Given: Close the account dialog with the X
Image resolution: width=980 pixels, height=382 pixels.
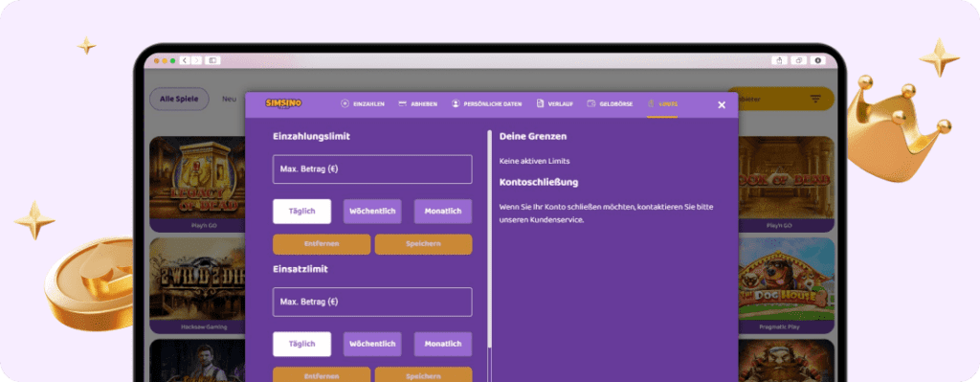Looking at the screenshot, I should pyautogui.click(x=722, y=105).
